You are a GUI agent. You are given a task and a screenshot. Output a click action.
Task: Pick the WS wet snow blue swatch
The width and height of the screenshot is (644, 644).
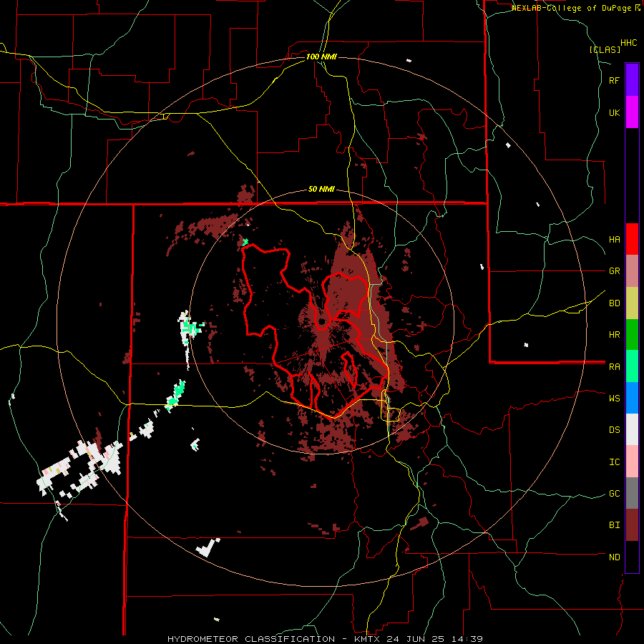click(632, 398)
